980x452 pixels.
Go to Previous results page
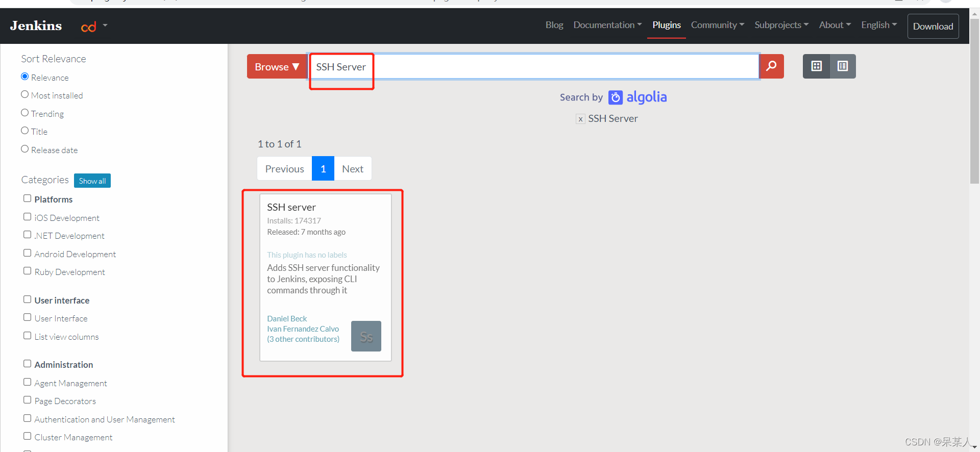(284, 168)
